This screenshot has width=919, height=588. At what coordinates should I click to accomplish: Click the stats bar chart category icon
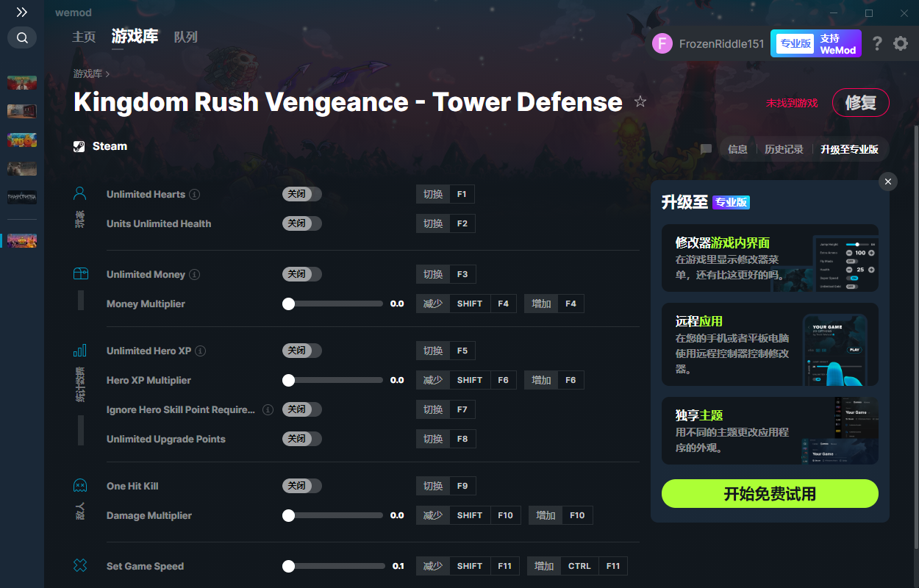(80, 351)
